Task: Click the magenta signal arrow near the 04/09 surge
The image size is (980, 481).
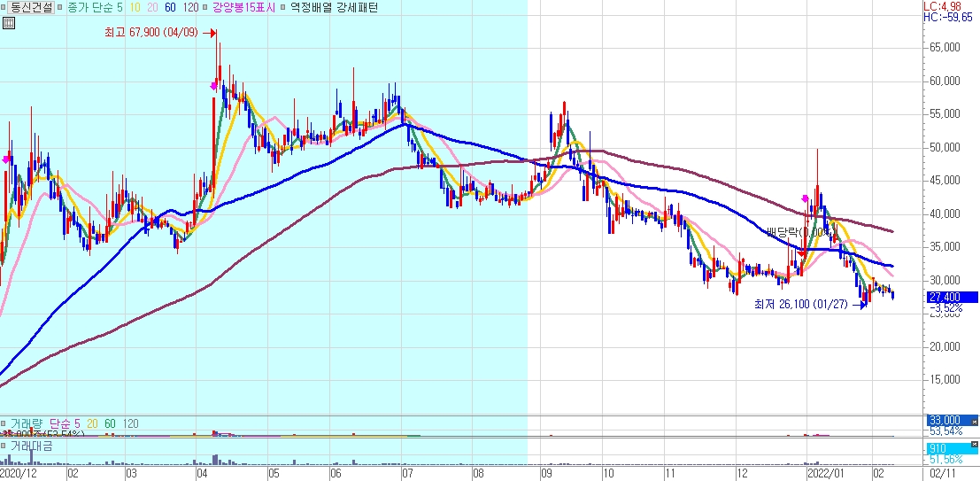Action: coord(213,86)
